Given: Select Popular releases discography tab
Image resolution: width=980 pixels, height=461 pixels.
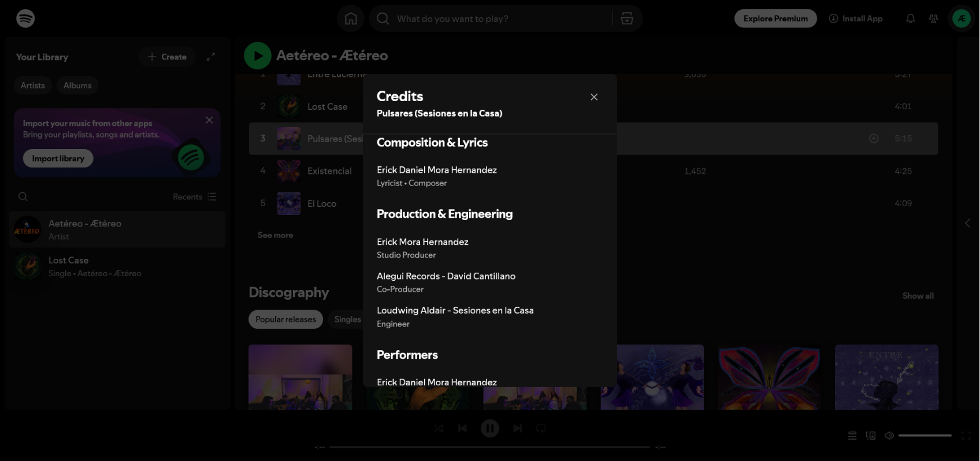Looking at the screenshot, I should click(x=285, y=319).
